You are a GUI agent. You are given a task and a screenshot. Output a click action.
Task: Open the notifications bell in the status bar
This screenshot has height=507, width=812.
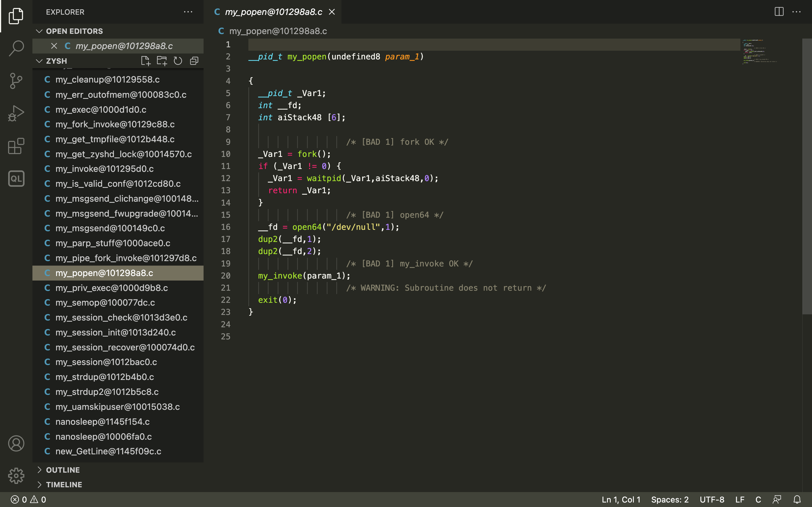tap(797, 499)
